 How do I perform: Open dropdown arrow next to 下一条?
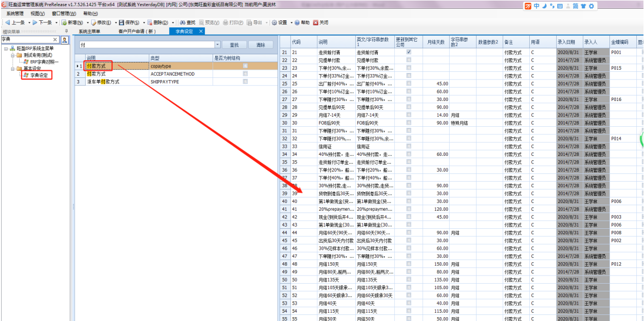click(56, 22)
